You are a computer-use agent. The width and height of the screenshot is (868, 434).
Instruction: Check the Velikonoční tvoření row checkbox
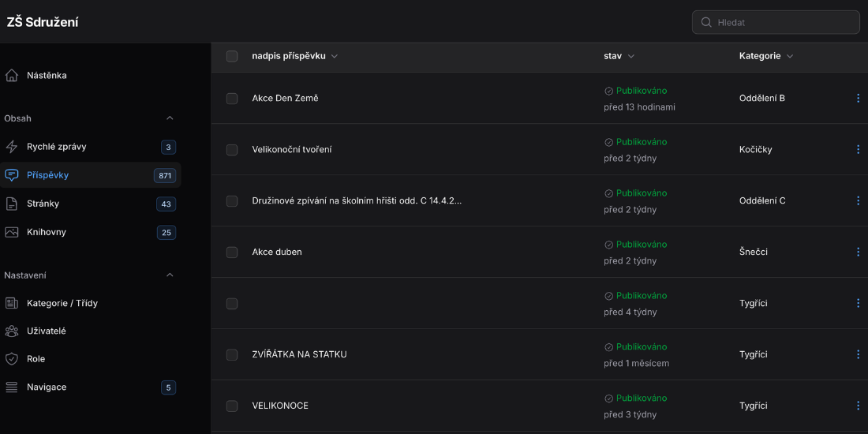point(232,149)
